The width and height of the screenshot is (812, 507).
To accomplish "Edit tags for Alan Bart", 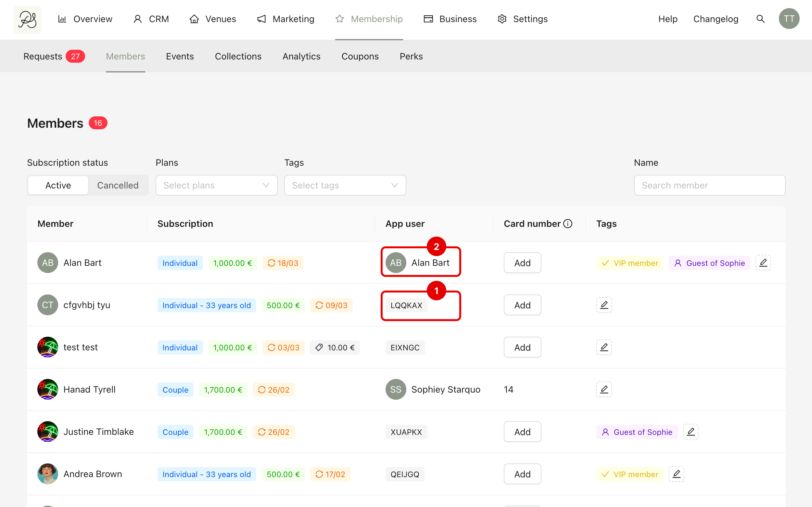I will tap(763, 263).
